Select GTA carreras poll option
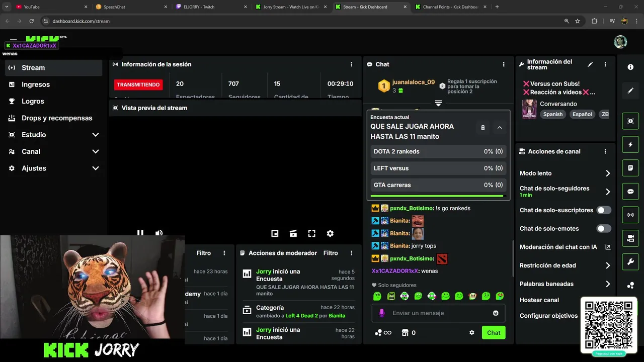This screenshot has height=362, width=644. pyautogui.click(x=438, y=185)
